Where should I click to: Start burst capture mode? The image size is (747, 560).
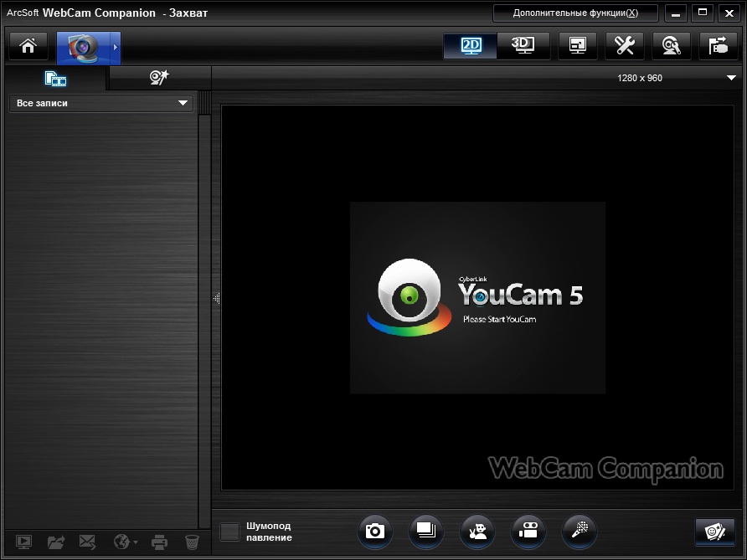tap(426, 531)
